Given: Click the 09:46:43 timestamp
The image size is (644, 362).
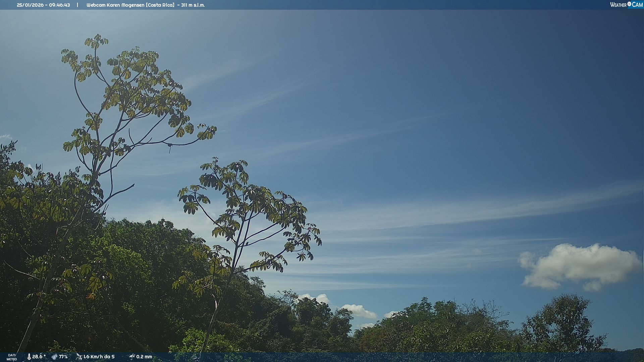Looking at the screenshot, I should pos(60,5).
